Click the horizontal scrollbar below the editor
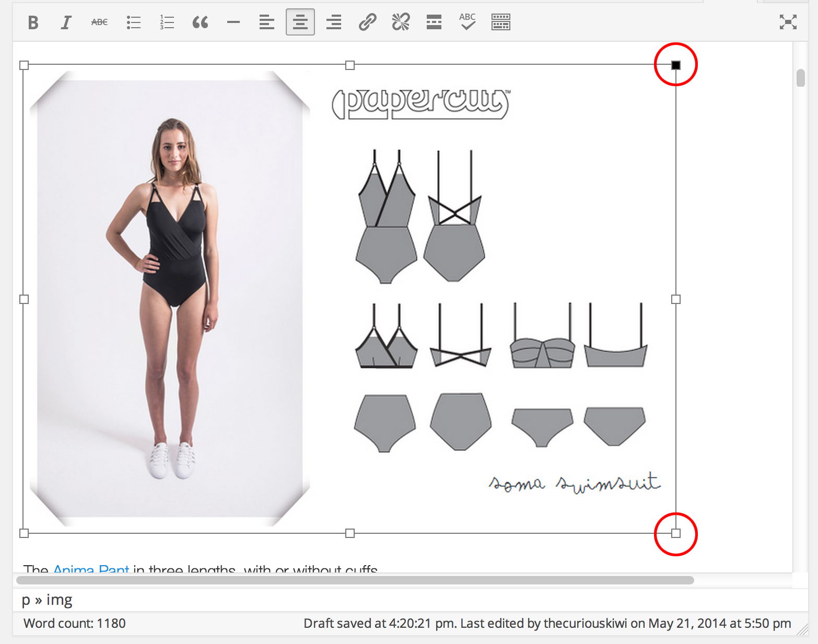 355,580
